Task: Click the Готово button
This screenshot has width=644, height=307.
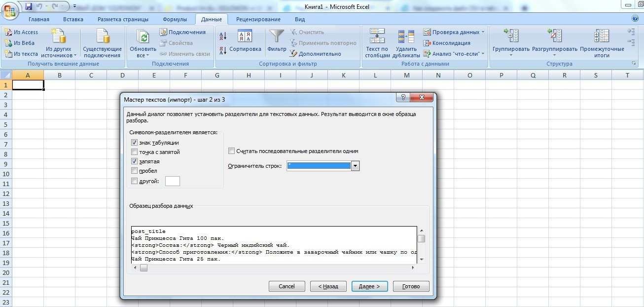Action: (x=411, y=286)
